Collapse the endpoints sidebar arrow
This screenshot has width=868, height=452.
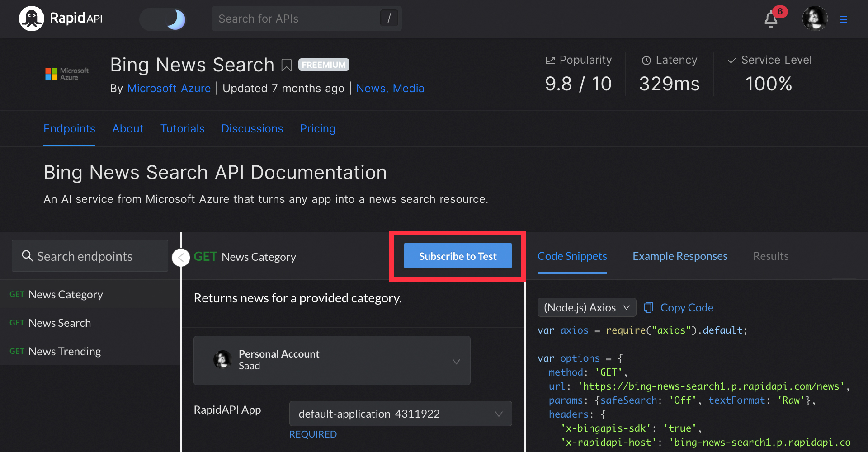point(181,258)
